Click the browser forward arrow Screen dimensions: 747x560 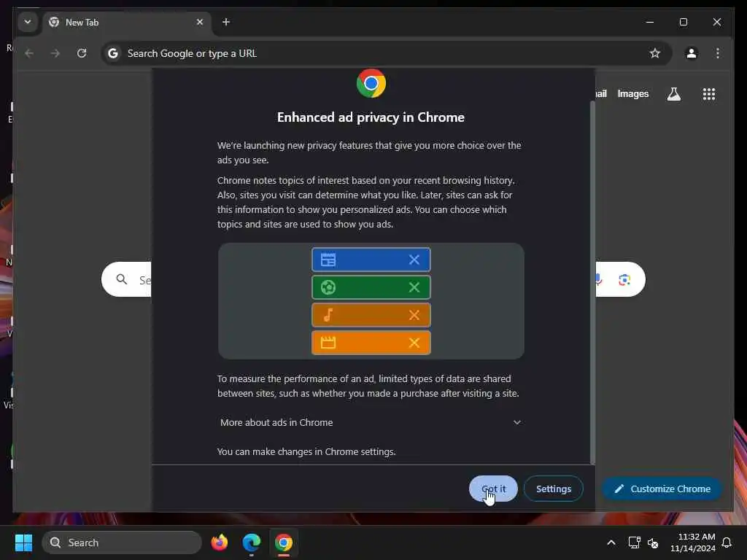point(55,53)
